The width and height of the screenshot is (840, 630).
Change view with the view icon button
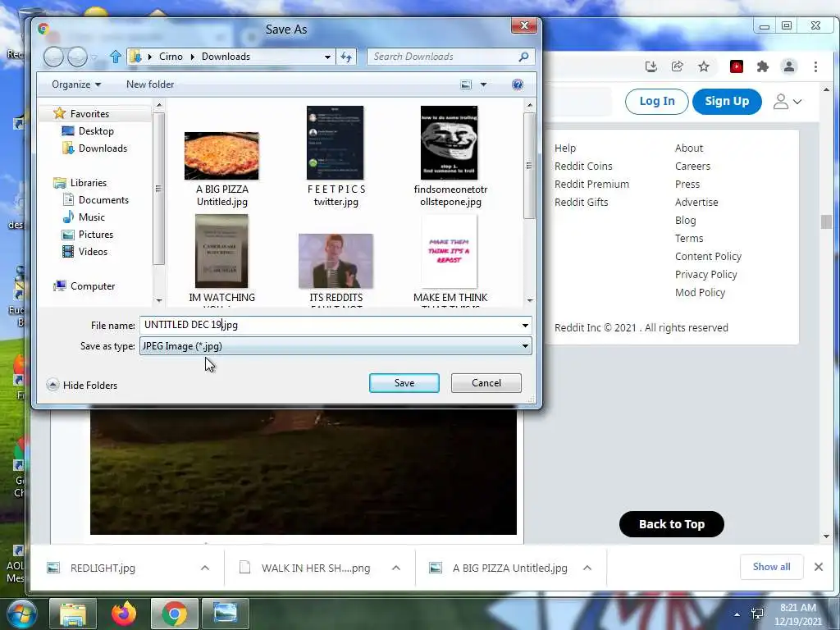pyautogui.click(x=466, y=84)
